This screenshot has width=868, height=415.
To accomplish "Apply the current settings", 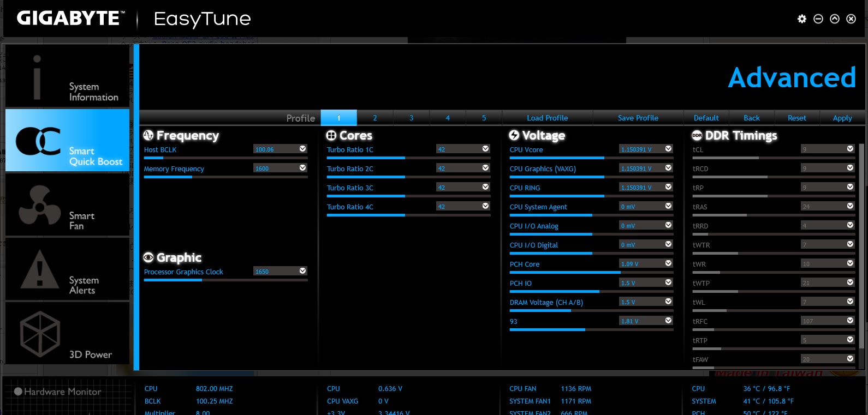I will pos(842,118).
